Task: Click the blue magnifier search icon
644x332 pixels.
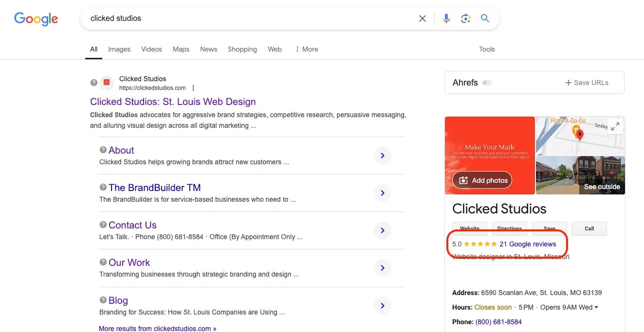Action: pyautogui.click(x=485, y=18)
